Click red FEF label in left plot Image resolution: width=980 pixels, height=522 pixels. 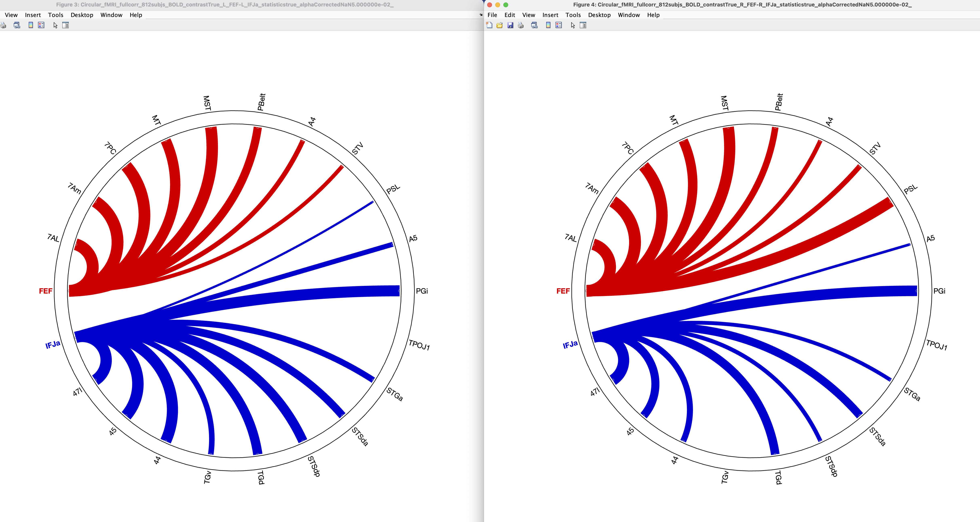click(45, 291)
